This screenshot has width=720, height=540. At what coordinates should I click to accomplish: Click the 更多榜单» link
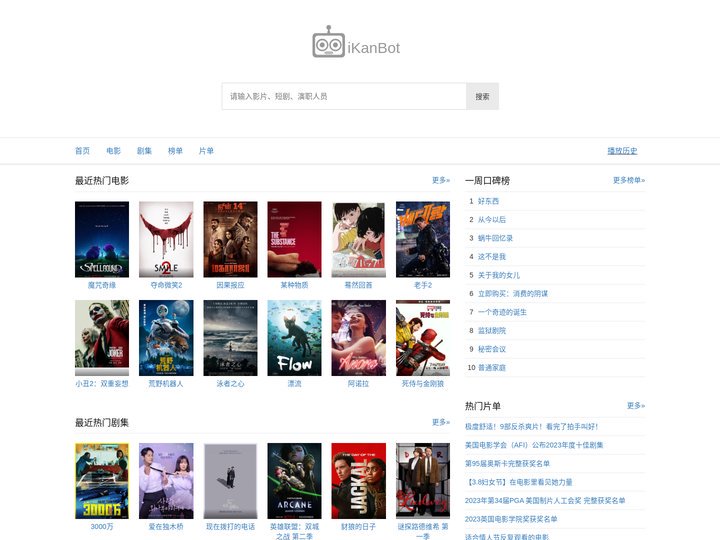629,180
